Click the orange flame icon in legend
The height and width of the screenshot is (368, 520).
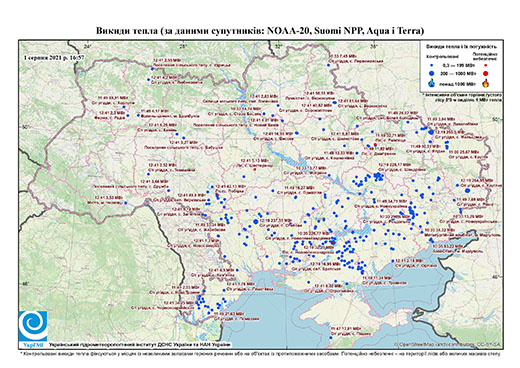486,83
